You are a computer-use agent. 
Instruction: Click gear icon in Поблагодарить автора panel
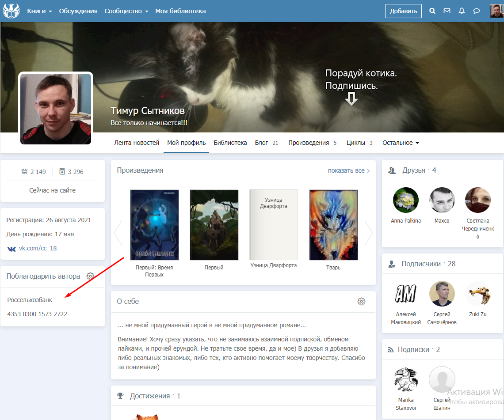(91, 276)
